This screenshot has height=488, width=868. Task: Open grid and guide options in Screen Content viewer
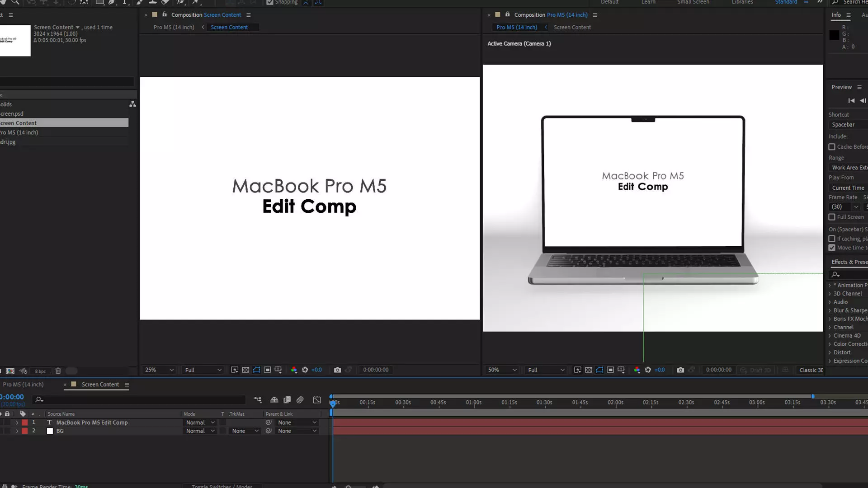[x=278, y=370]
